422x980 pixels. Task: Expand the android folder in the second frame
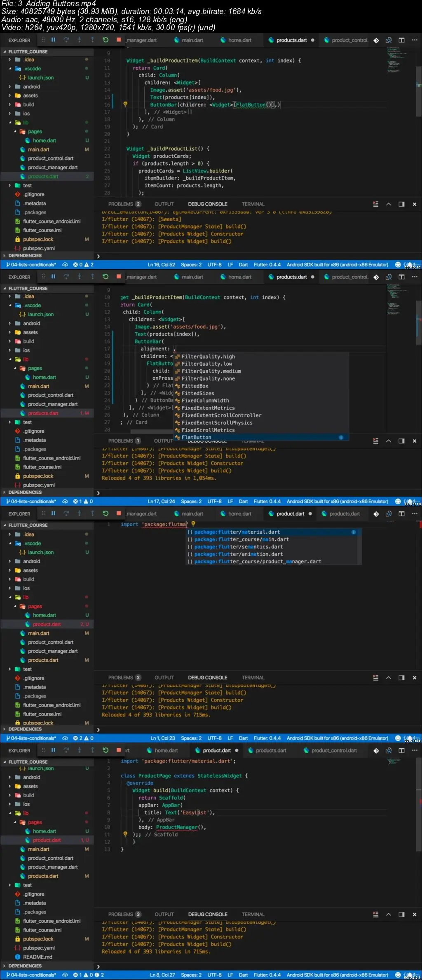[x=10, y=323]
